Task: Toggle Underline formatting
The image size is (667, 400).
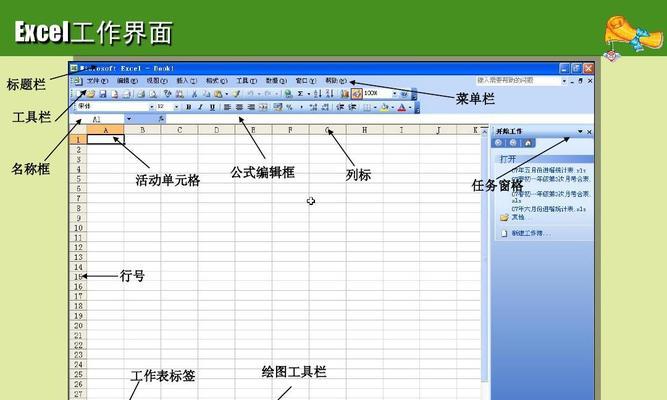Action: [x=212, y=107]
